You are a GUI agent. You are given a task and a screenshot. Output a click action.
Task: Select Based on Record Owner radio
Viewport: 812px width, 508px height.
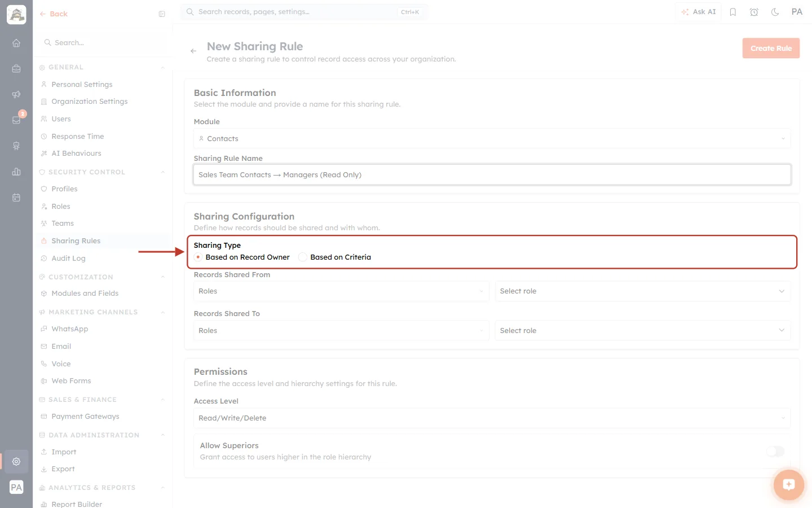tap(198, 257)
